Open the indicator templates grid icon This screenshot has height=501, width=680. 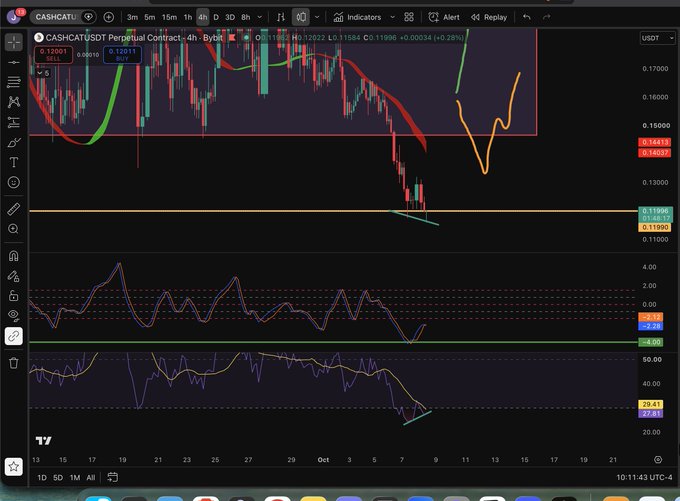pyautogui.click(x=409, y=17)
